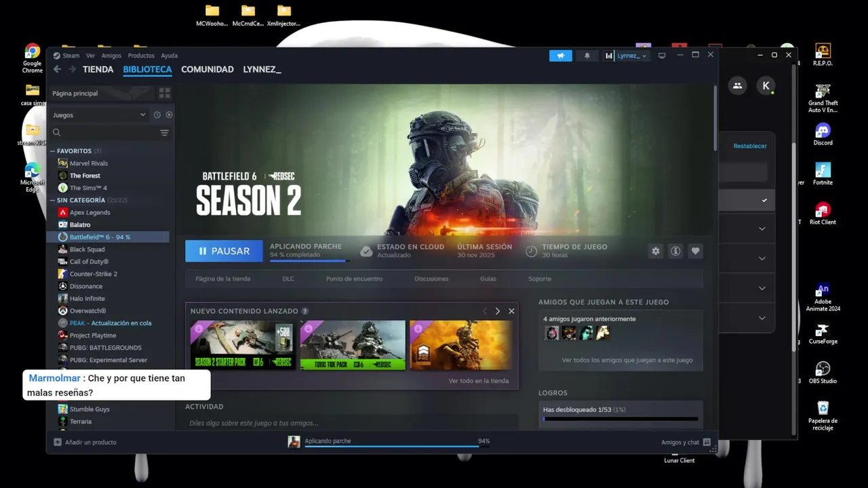Add Battlefield 6 to favorites heart icon
This screenshot has width=868, height=488.
click(x=695, y=251)
